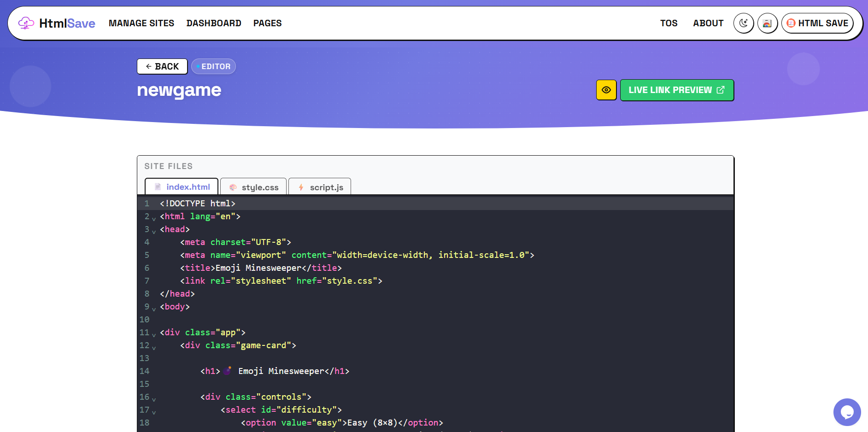The width and height of the screenshot is (868, 432).
Task: Click the HTML SAVE button
Action: (817, 23)
